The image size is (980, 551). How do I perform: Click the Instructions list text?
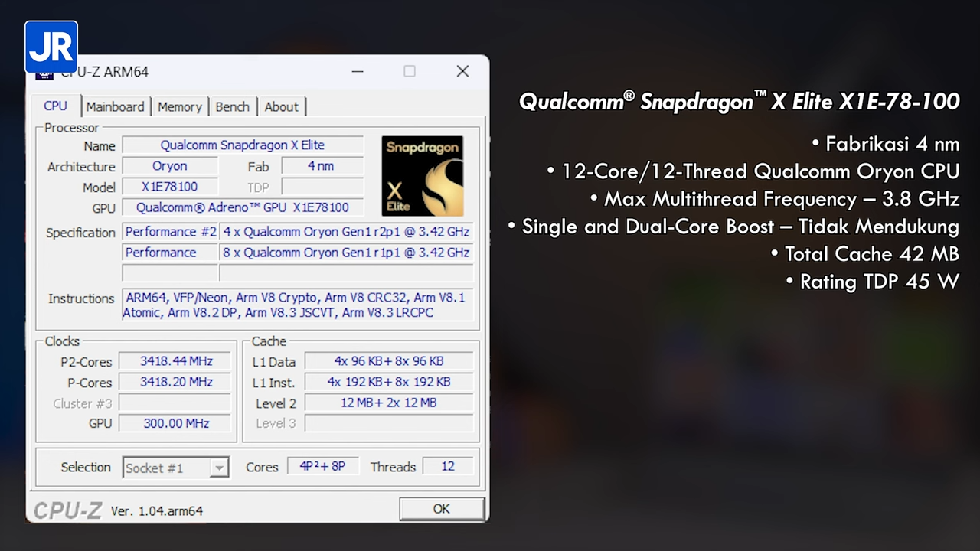pos(297,305)
